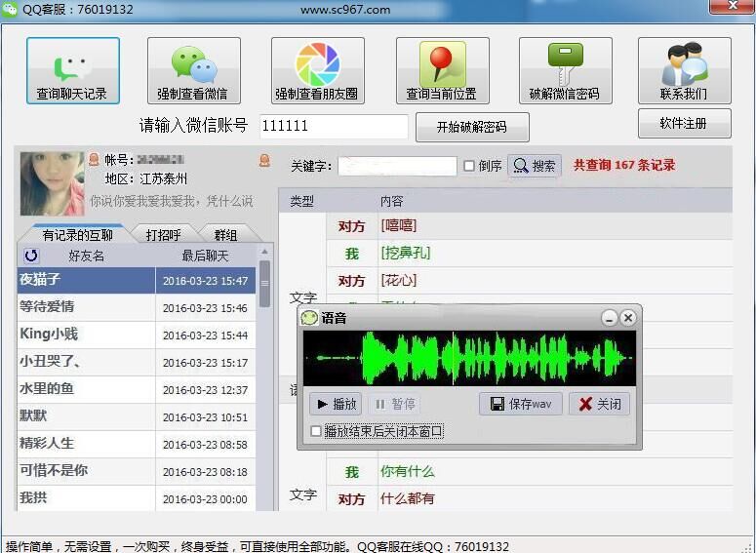Click the WeChat account input field
Screen dimensions: 756x553
[x=334, y=127]
